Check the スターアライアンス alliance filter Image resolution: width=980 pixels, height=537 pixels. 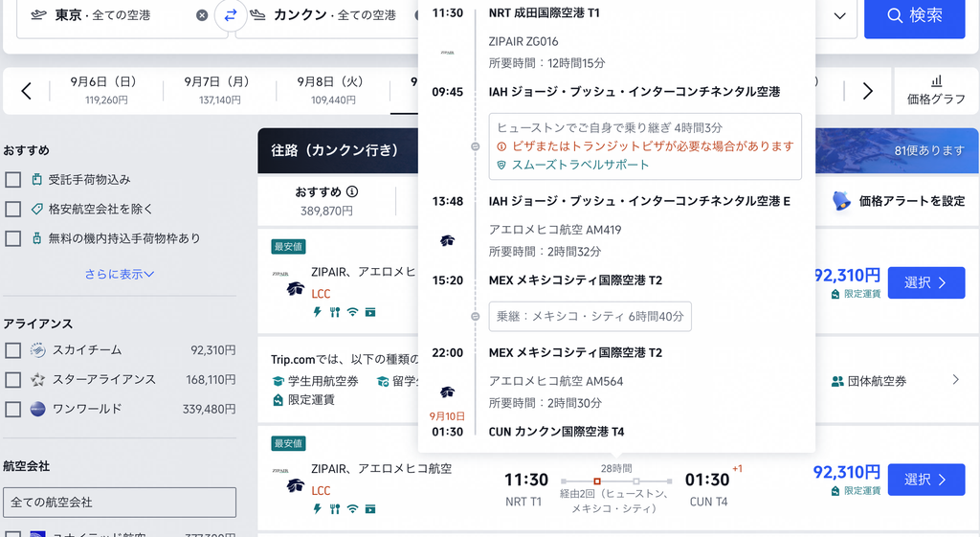(x=13, y=380)
